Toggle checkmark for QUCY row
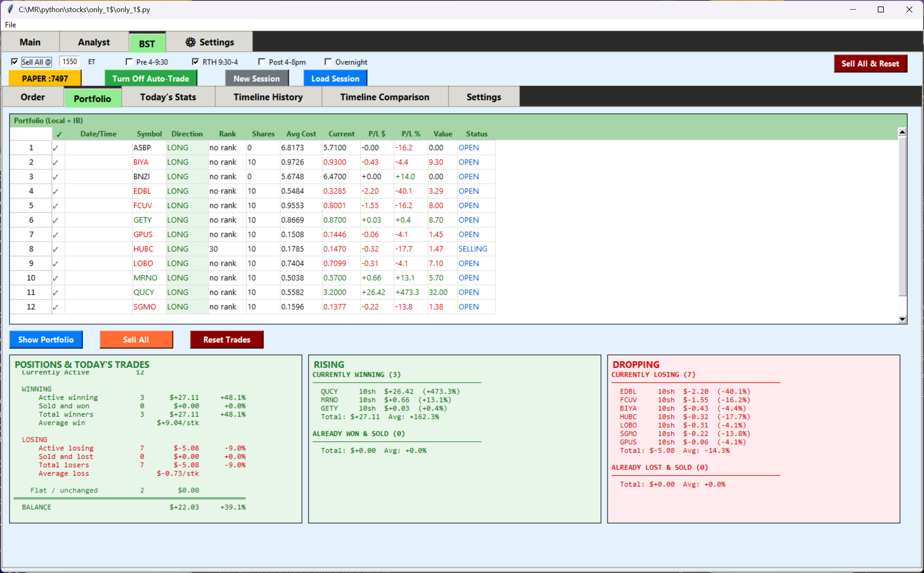The width and height of the screenshot is (924, 573). (x=55, y=293)
